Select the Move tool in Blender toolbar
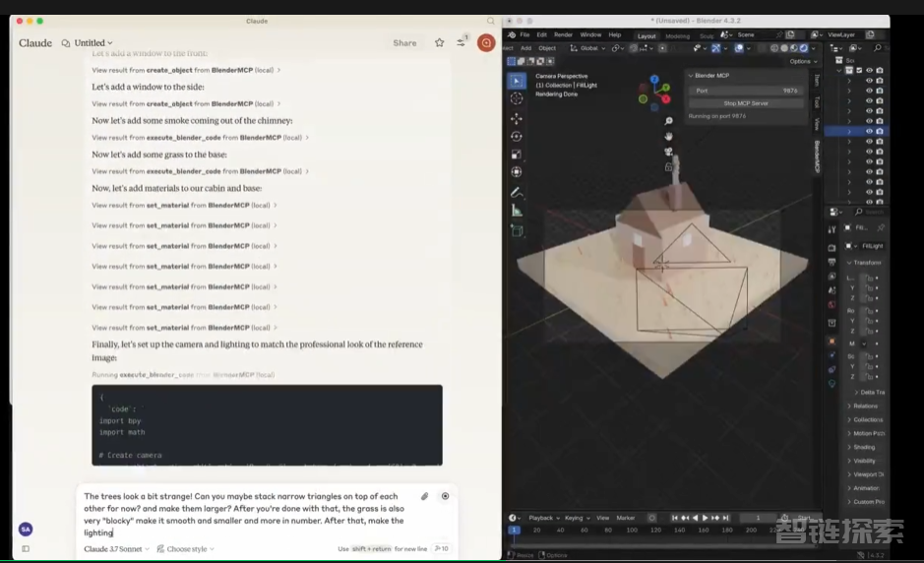 point(517,118)
